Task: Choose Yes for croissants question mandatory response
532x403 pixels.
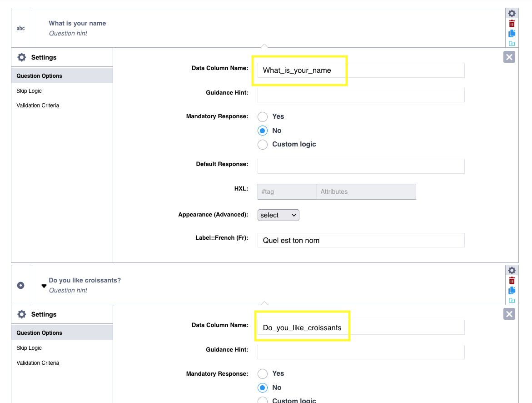Action: tap(263, 374)
